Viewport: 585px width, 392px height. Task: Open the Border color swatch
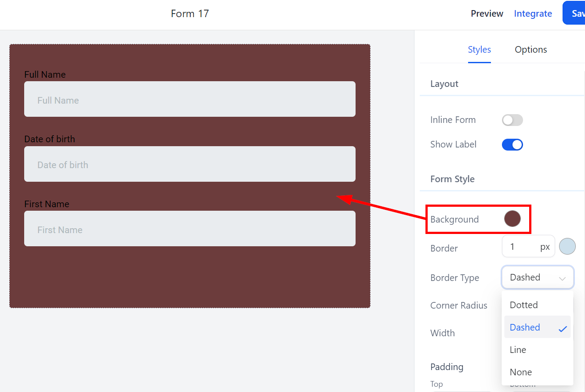coord(567,247)
